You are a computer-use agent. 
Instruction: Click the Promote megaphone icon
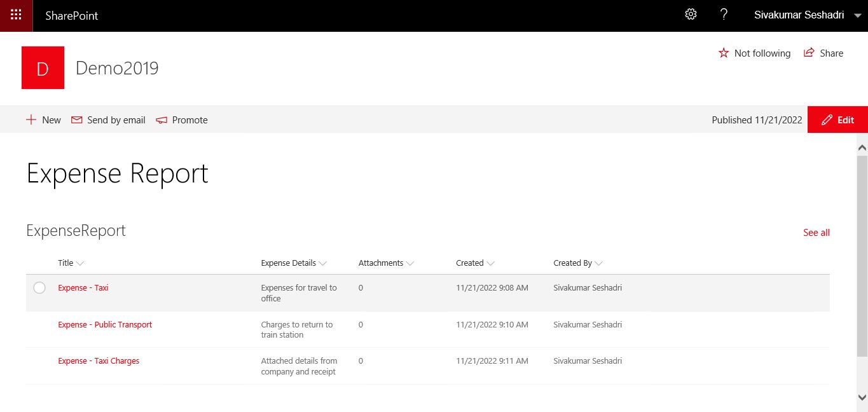pos(162,120)
